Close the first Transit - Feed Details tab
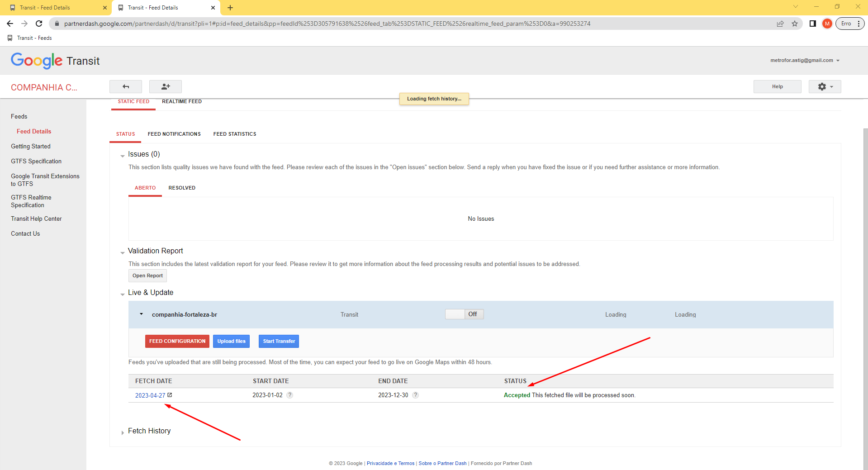 click(105, 8)
